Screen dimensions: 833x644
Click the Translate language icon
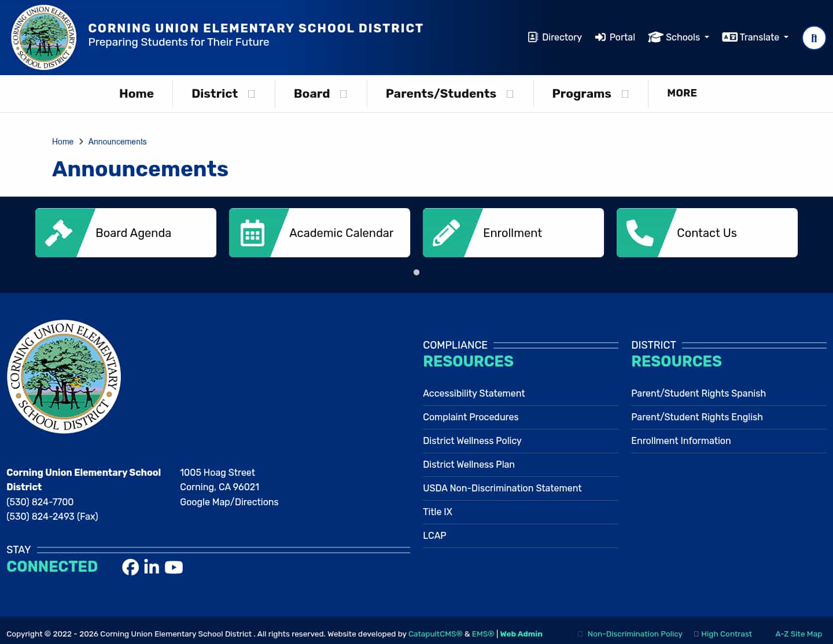coord(729,37)
